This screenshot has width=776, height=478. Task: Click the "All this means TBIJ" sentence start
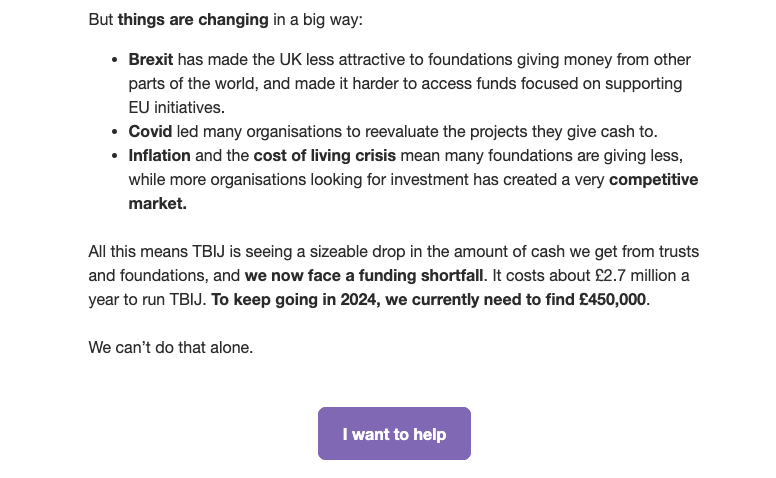click(x=155, y=252)
